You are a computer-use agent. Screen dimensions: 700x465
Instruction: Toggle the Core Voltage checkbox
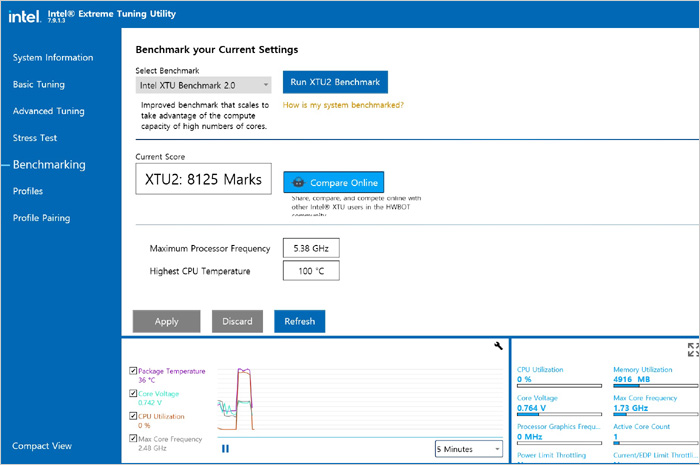[x=133, y=393]
